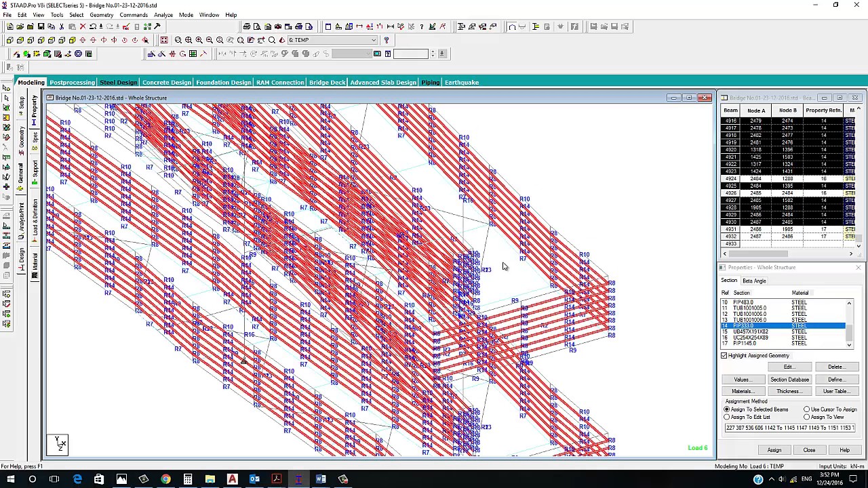Click the spinner next to toolbar input box
Screen dimensions: 868x488
[433, 54]
